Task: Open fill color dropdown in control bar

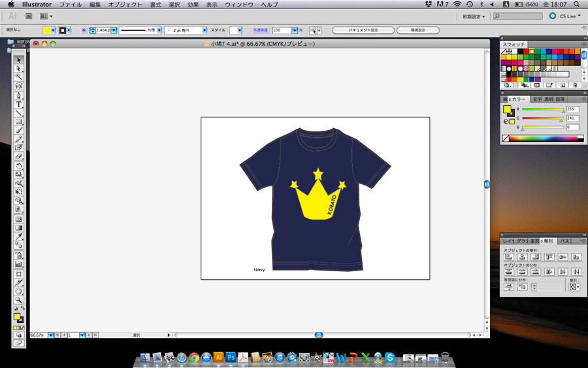Action: (x=53, y=30)
